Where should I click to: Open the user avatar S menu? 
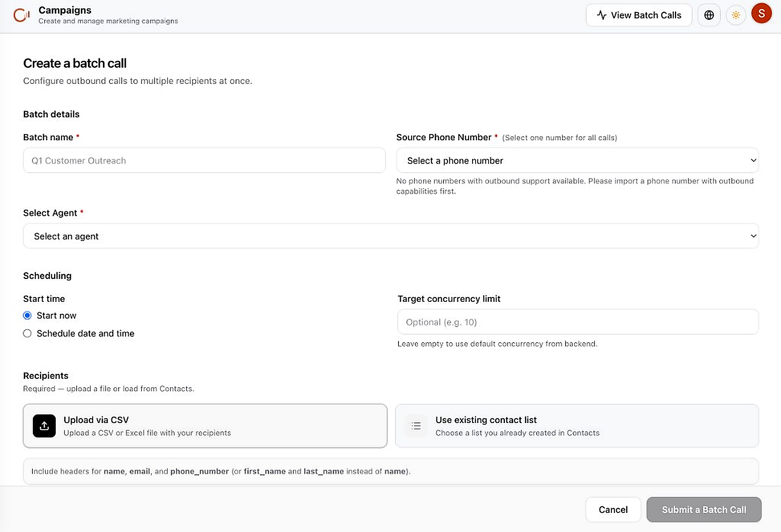point(762,14)
